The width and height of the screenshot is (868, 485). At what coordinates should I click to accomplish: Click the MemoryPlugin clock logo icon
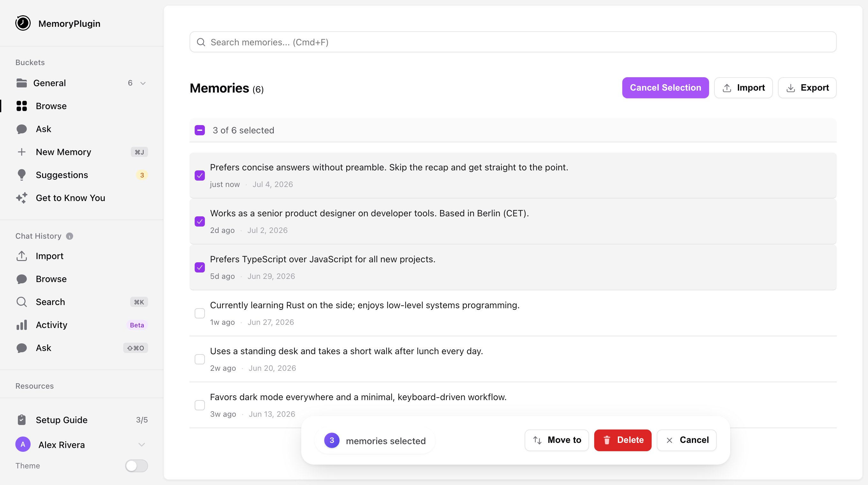pyautogui.click(x=23, y=23)
